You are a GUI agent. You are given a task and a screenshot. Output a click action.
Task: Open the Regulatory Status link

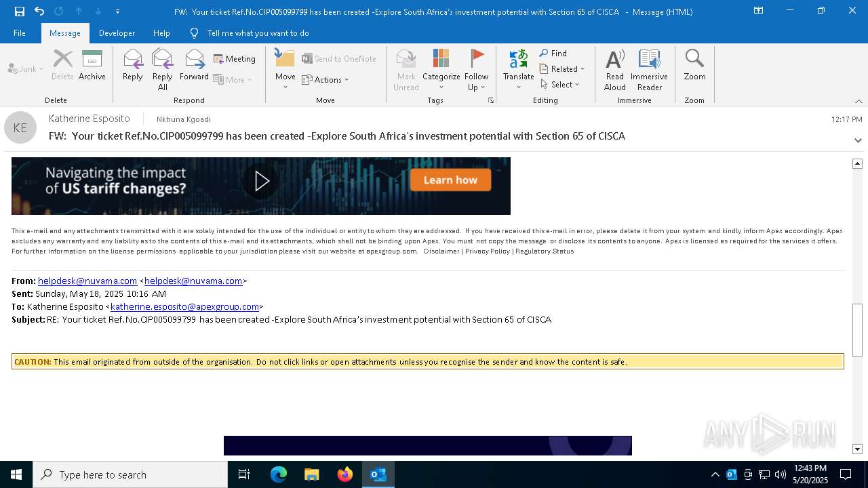coord(545,251)
